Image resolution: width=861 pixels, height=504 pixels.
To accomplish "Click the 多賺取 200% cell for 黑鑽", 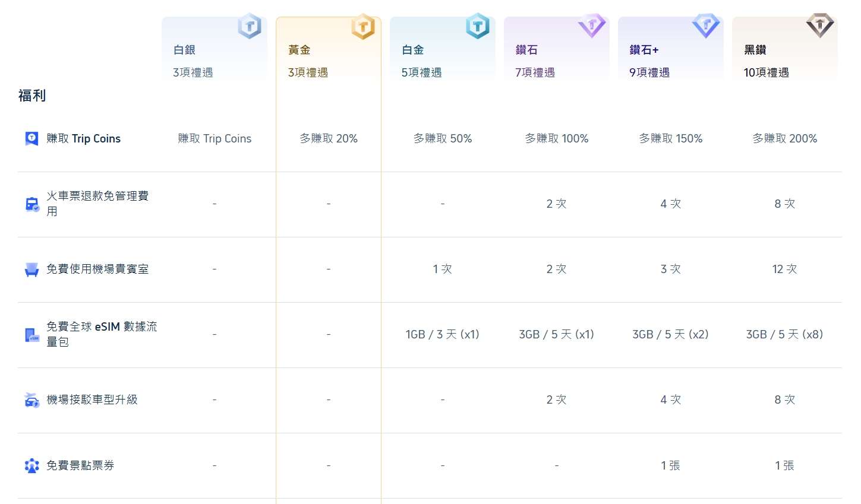I will (x=785, y=138).
